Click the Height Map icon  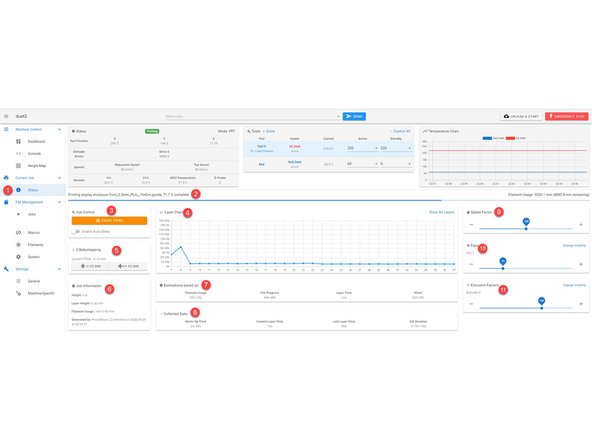(18, 165)
